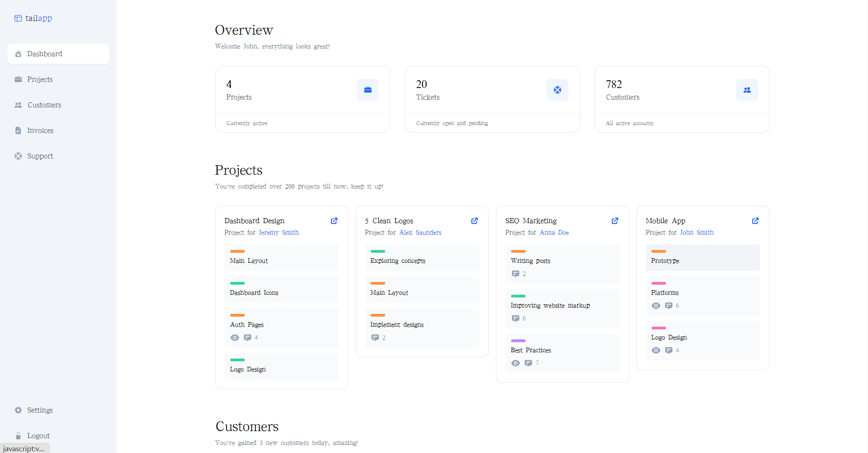
Task: Click Jeremy Smith client link
Action: coord(279,233)
